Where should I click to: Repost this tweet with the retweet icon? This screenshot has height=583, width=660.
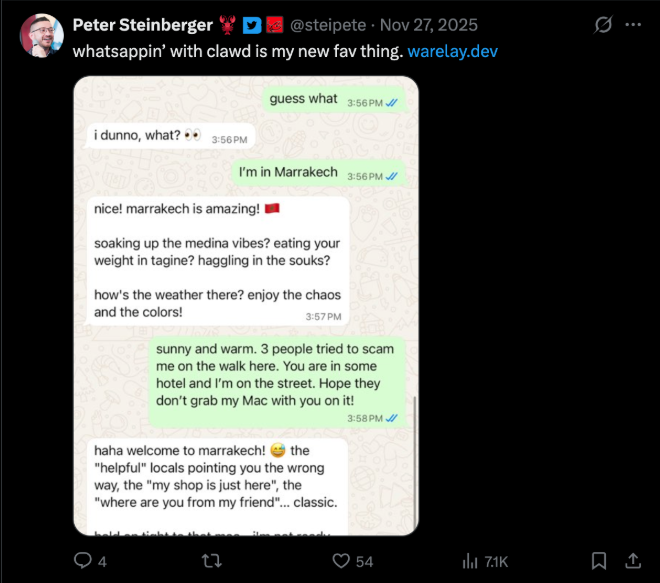pyautogui.click(x=212, y=560)
